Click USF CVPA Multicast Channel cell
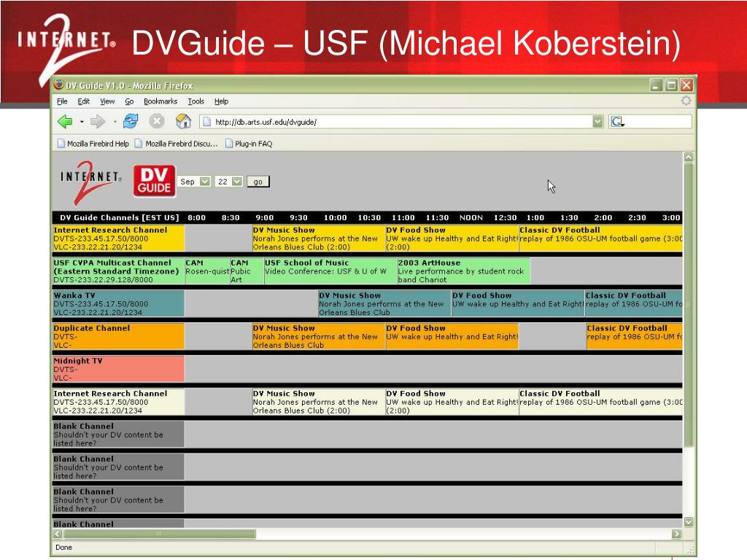The image size is (747, 560). (x=118, y=271)
